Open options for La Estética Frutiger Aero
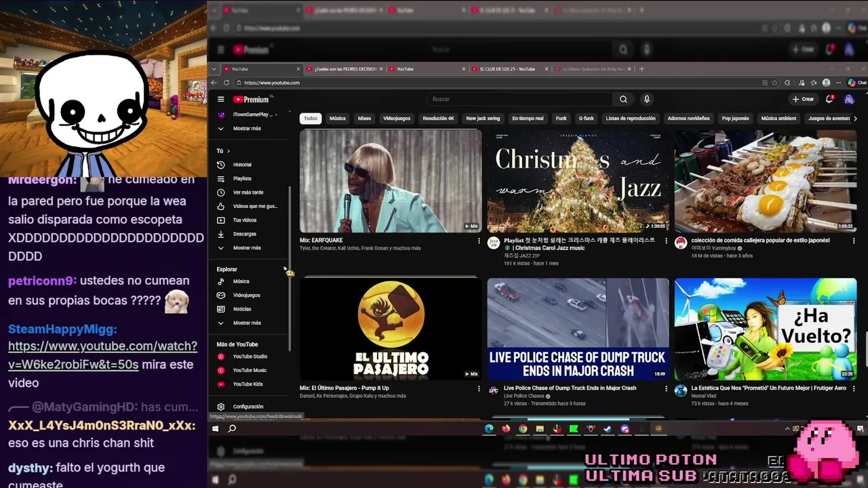This screenshot has width=868, height=488. coord(853,388)
